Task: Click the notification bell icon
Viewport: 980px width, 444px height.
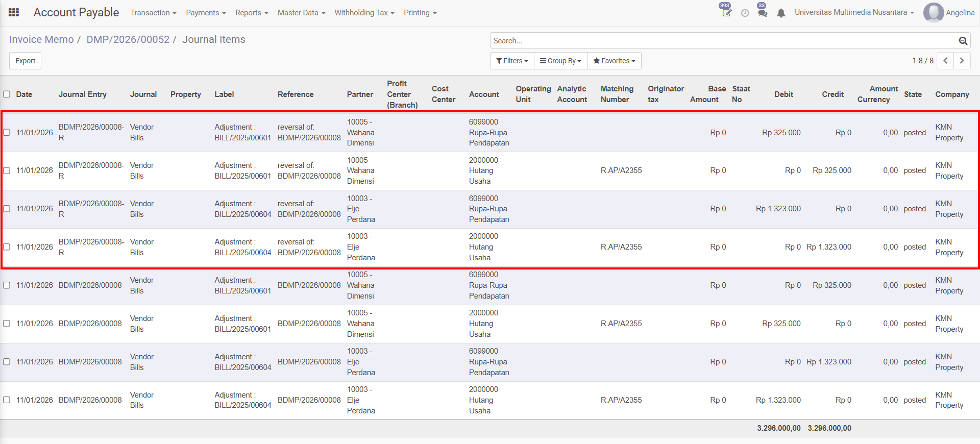Action: click(781, 13)
